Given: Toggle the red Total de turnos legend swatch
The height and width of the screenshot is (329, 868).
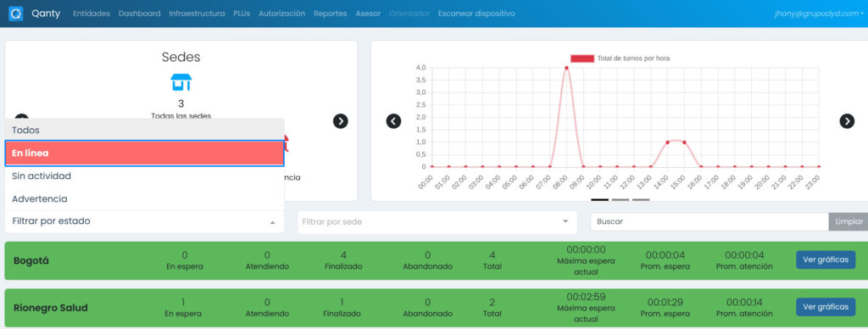Looking at the screenshot, I should click(x=582, y=59).
